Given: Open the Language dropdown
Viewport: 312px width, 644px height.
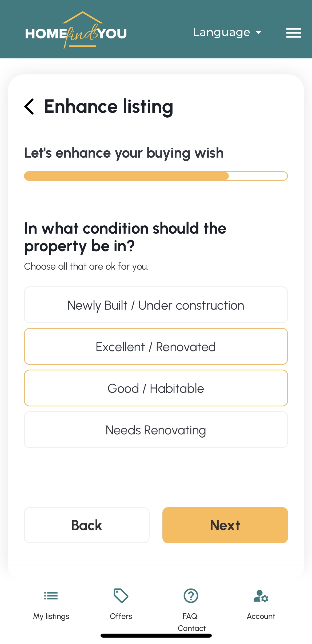Looking at the screenshot, I should pyautogui.click(x=221, y=32).
